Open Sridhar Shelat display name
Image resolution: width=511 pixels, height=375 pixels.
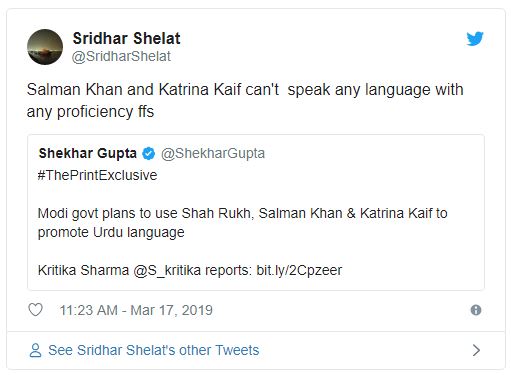(126, 38)
